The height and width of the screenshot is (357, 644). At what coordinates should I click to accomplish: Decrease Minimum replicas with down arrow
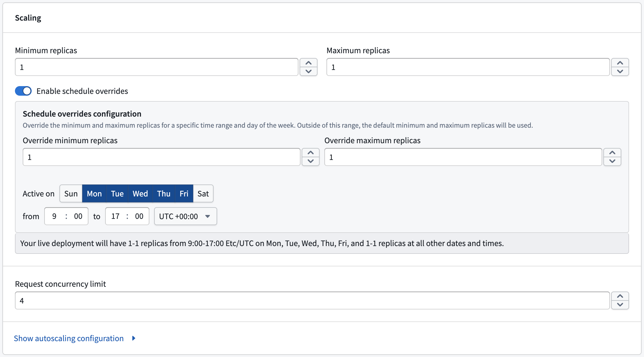pos(309,71)
